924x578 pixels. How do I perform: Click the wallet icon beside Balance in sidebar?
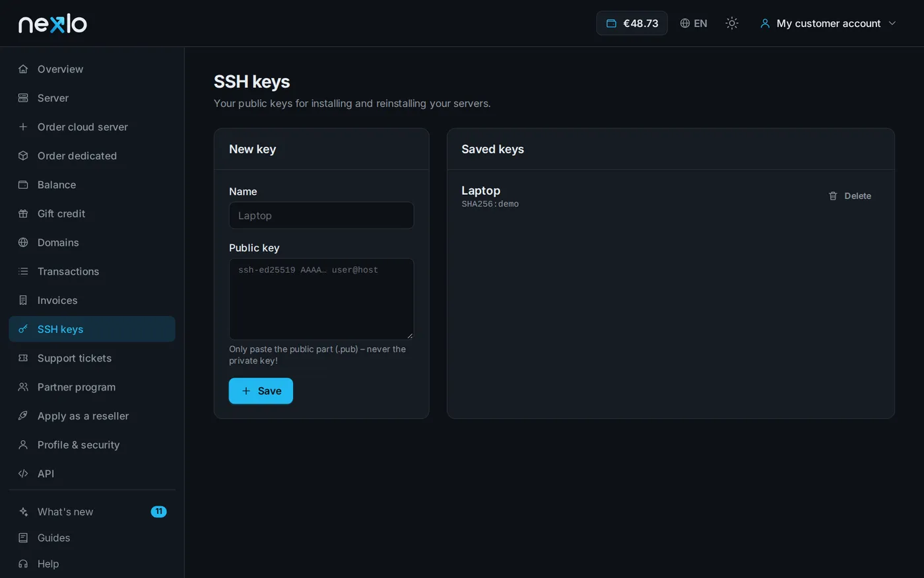pyautogui.click(x=23, y=185)
